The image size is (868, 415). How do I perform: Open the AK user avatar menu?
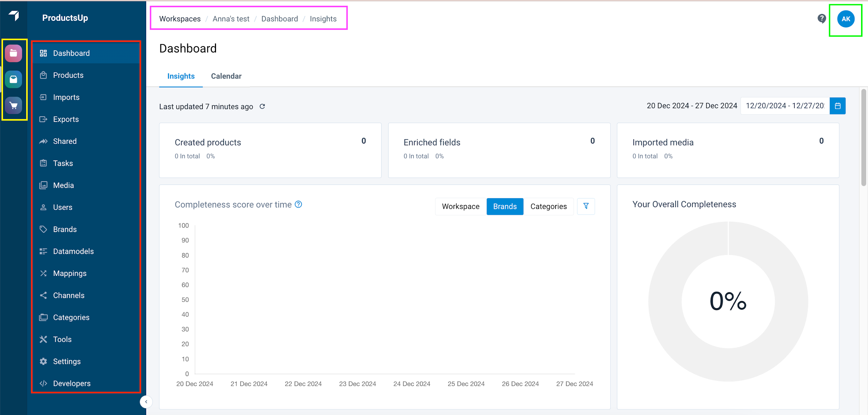tap(845, 19)
